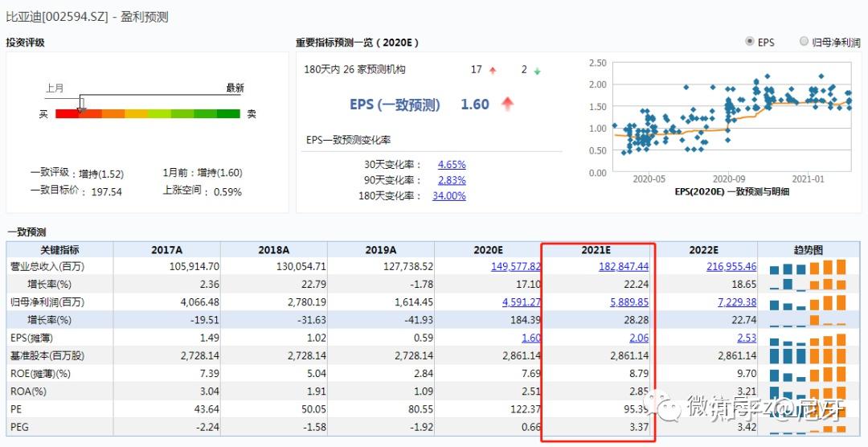Click the 2022E column header
This screenshot has height=447, width=868.
(x=703, y=250)
